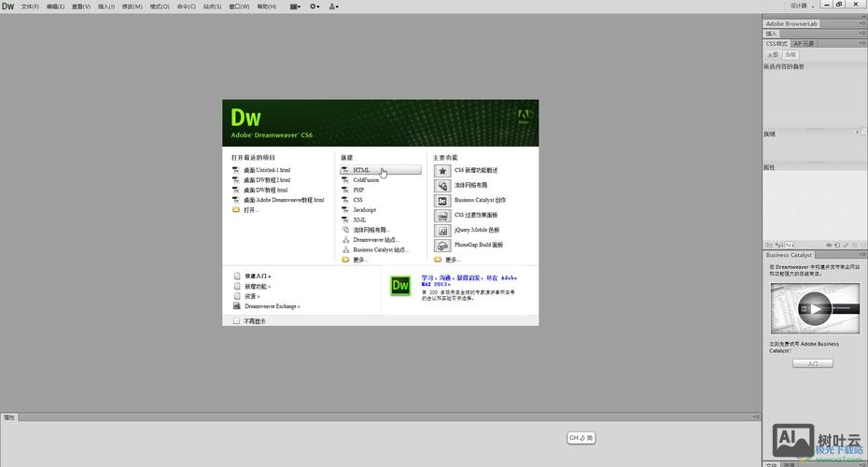Open recent file 桌面/DW教程2.html
The image size is (868, 467).
pos(267,180)
